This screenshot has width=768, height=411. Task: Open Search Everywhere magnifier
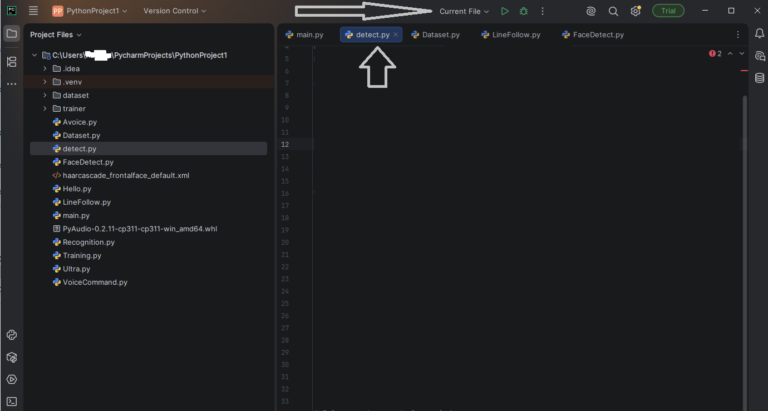click(613, 11)
